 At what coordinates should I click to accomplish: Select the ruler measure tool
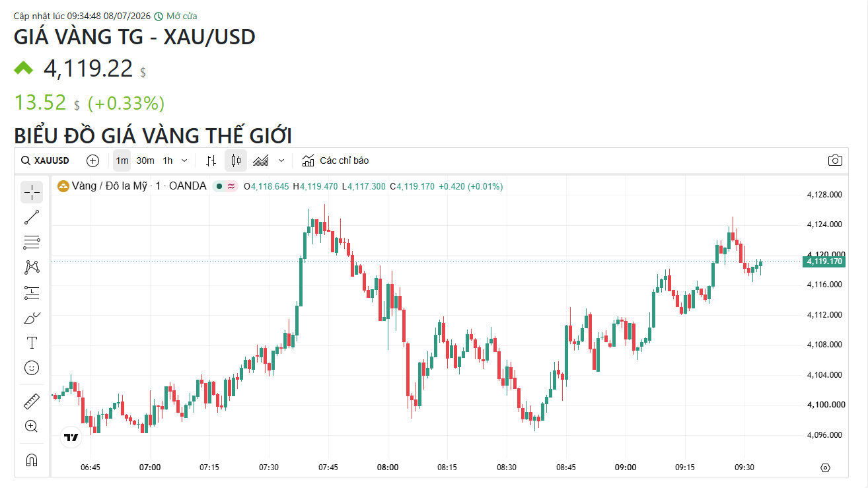pyautogui.click(x=32, y=401)
